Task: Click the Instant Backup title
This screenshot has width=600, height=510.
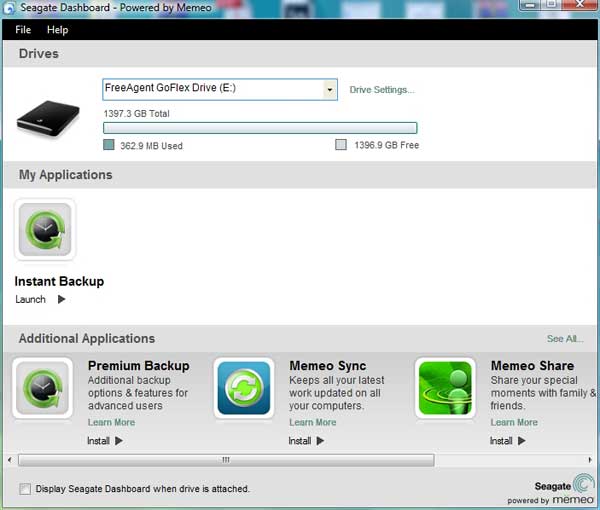Action: (59, 281)
